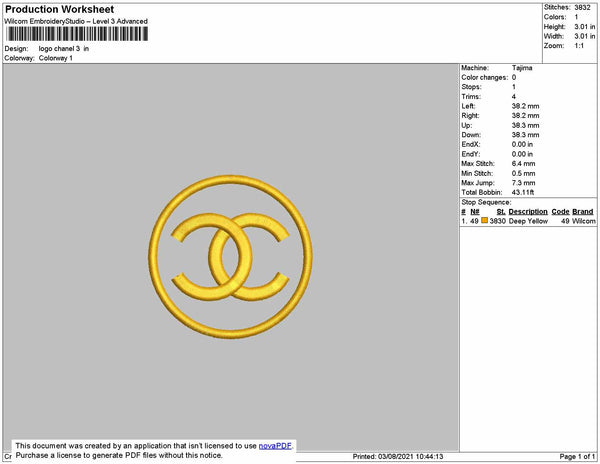Click the 'Page 1 of 1' footer text
Screen dimensions: 600x464
pos(577,456)
